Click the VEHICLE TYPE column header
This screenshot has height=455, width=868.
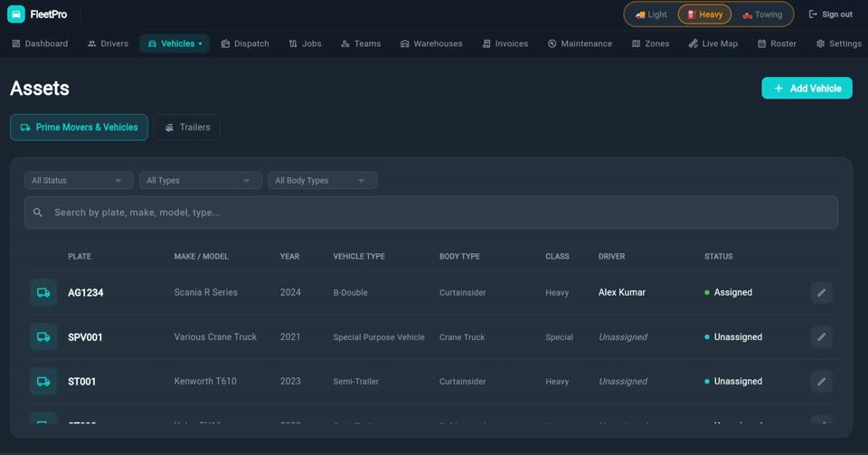click(x=359, y=256)
